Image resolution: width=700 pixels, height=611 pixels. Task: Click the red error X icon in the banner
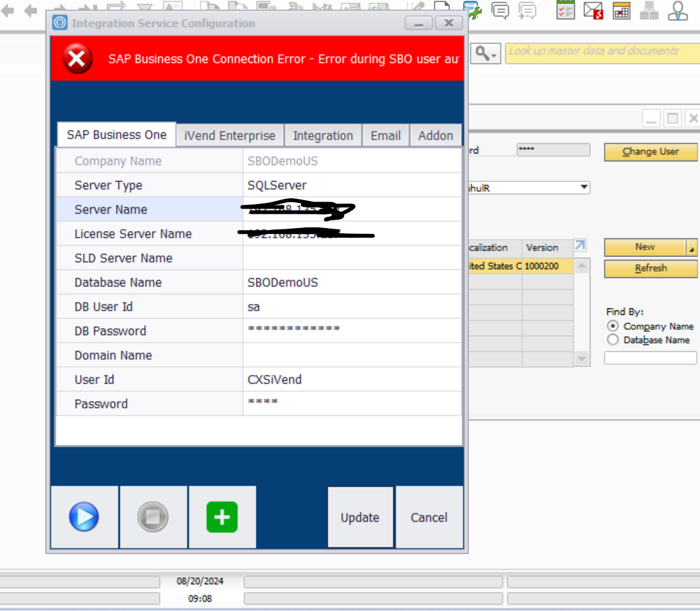coord(77,58)
